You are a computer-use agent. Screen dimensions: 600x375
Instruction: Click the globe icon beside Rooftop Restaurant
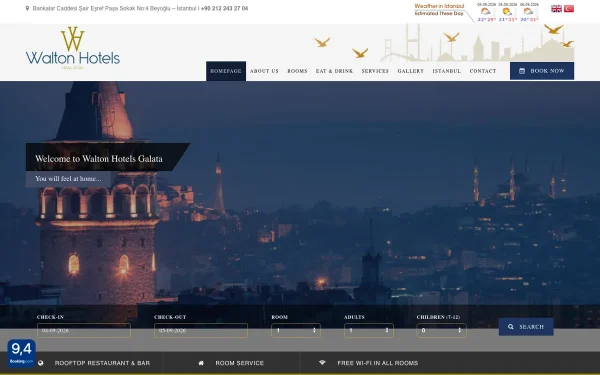coord(41,363)
